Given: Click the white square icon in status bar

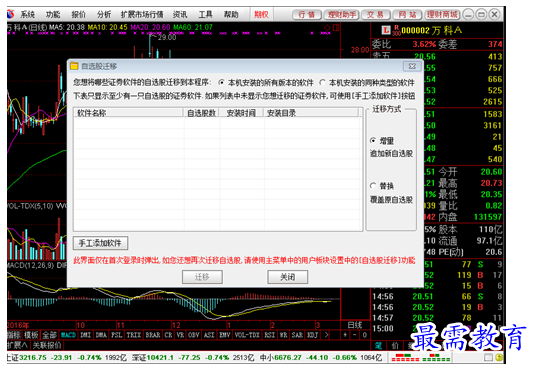Looking at the screenshot, I should (488, 357).
